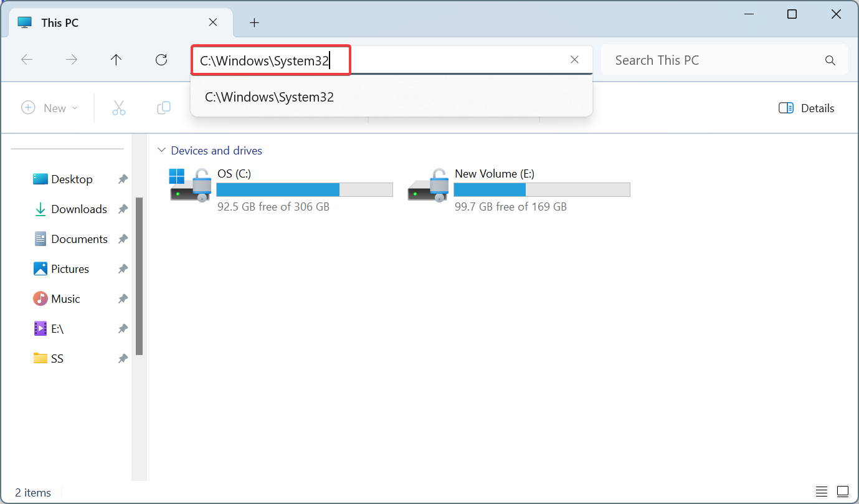This screenshot has height=504, width=859.
Task: Click the OS (C:) storage usage bar
Action: coord(305,190)
